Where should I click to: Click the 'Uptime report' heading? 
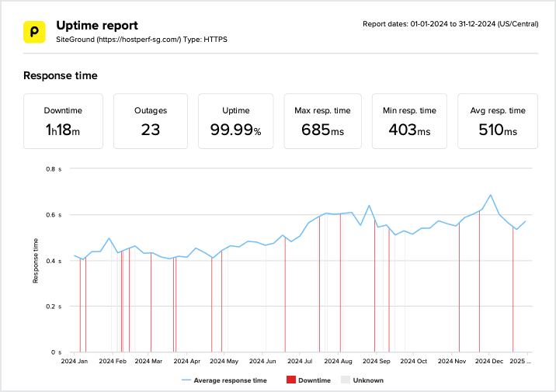(97, 26)
